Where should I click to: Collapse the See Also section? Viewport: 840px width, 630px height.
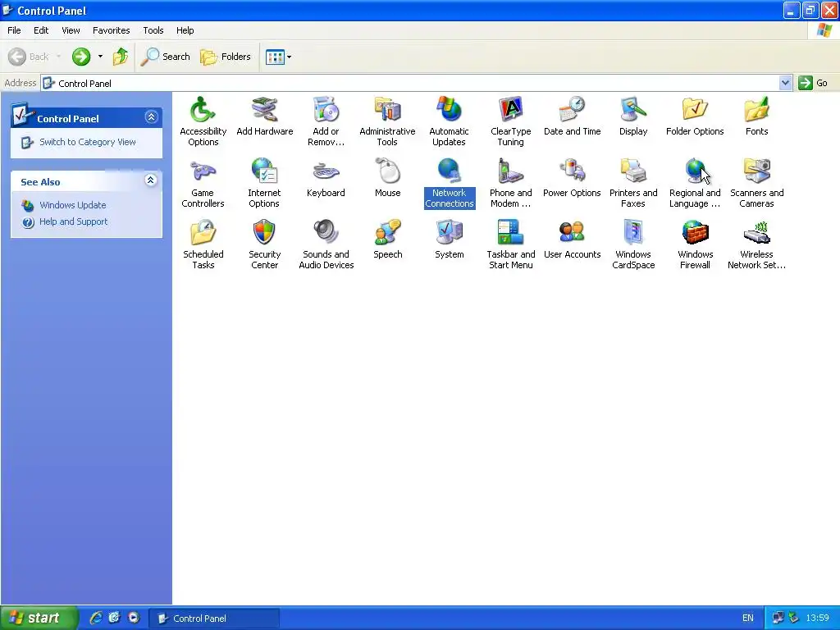(151, 180)
